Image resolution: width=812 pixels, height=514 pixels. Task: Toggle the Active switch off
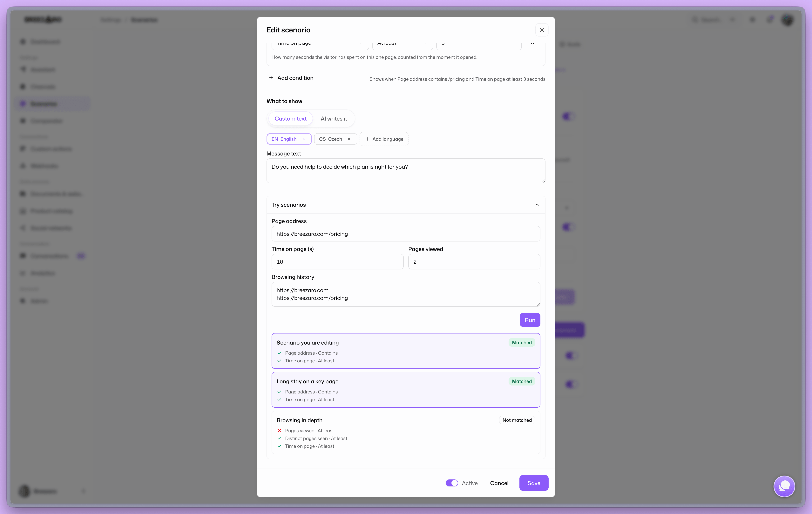[x=451, y=483]
